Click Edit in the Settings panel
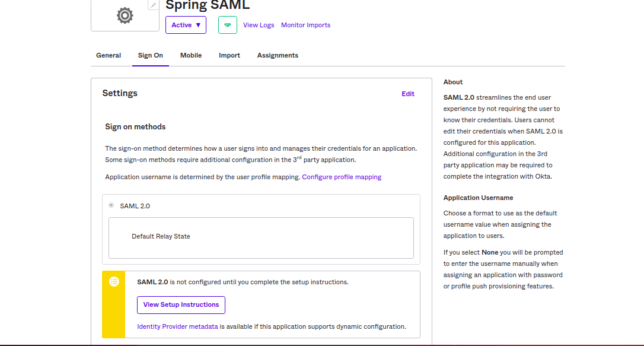The width and height of the screenshot is (644, 346). 408,94
